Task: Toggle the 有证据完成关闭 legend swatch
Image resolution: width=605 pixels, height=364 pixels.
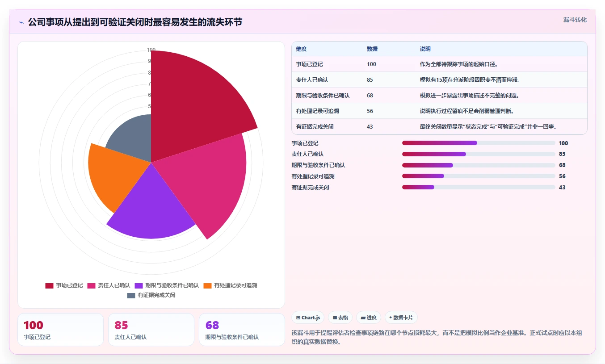Action: [131, 296]
